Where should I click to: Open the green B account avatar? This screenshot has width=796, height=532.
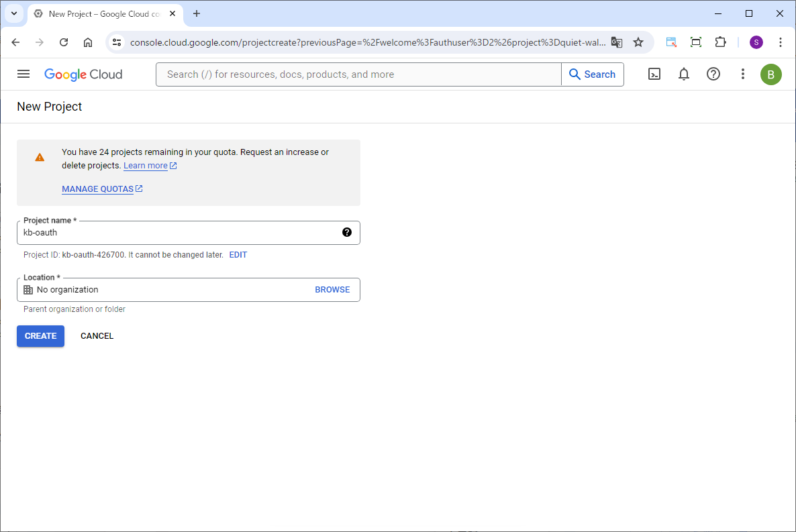(x=770, y=74)
